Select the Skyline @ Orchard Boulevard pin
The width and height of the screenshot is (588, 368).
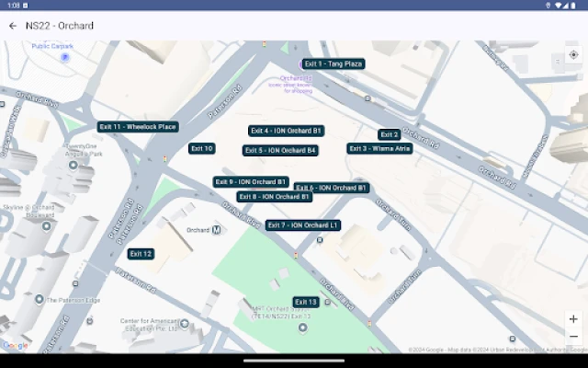point(47,226)
